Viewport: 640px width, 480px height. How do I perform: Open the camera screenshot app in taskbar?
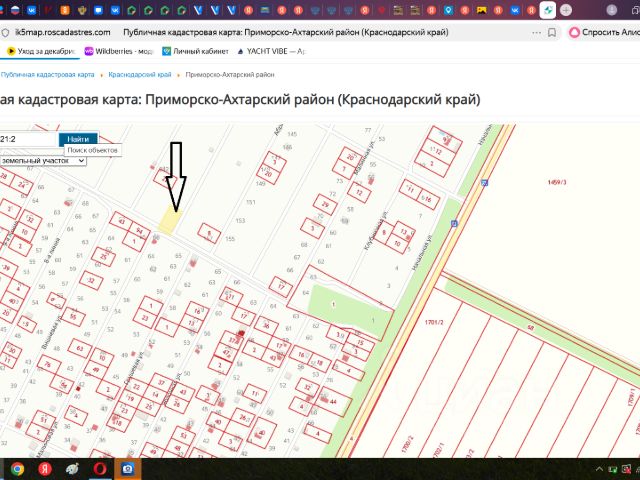[x=127, y=469]
